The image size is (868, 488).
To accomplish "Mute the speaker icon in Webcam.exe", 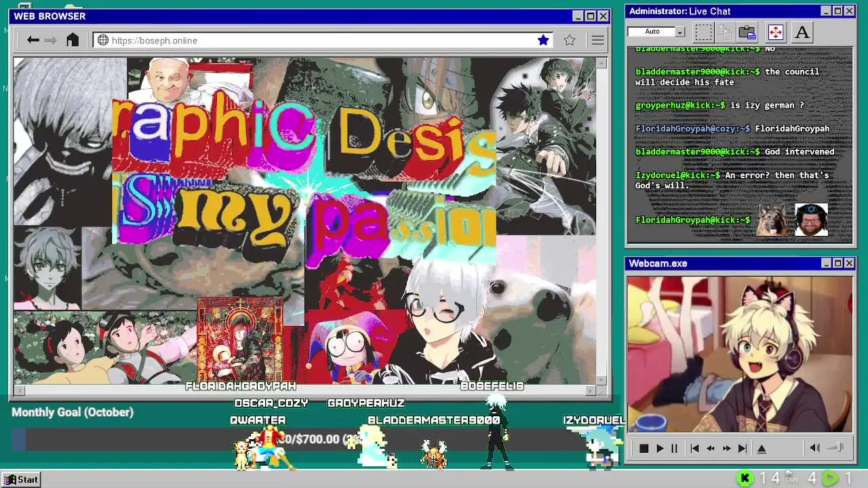I will tap(815, 447).
